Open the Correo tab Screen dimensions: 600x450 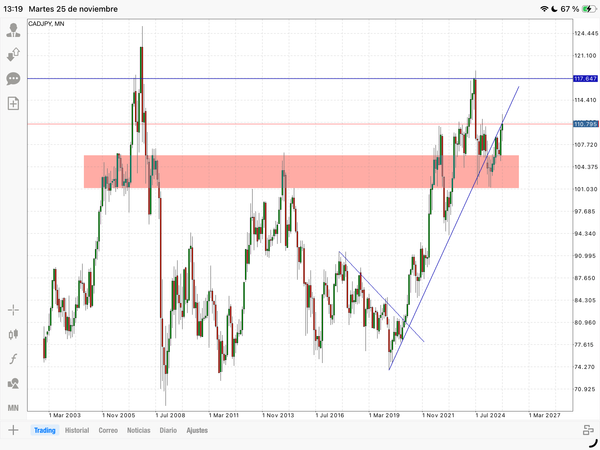tap(108, 430)
